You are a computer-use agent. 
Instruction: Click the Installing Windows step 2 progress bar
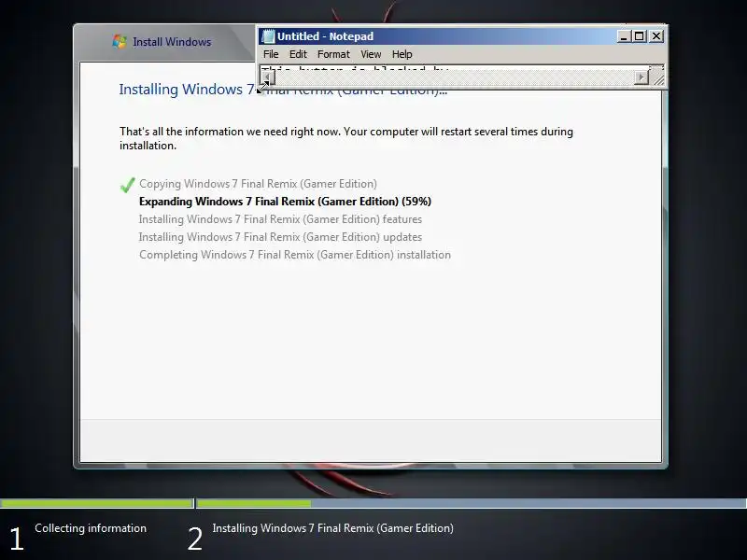[472, 503]
